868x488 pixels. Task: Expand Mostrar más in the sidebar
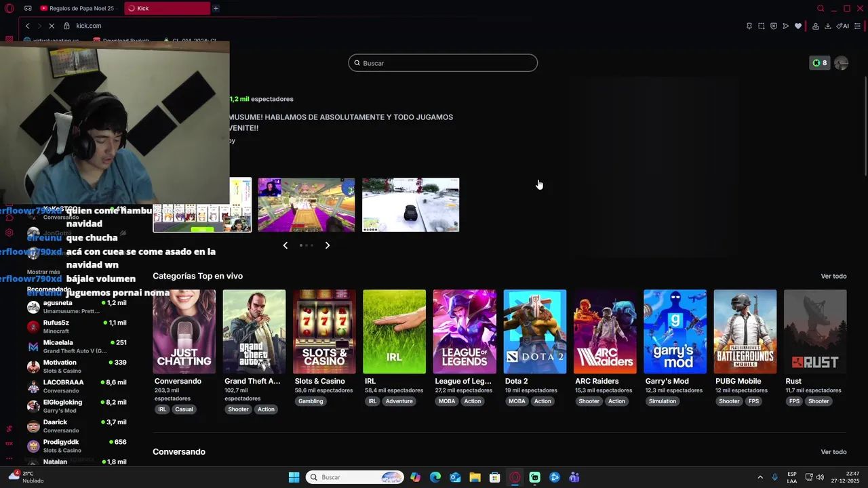tap(43, 272)
